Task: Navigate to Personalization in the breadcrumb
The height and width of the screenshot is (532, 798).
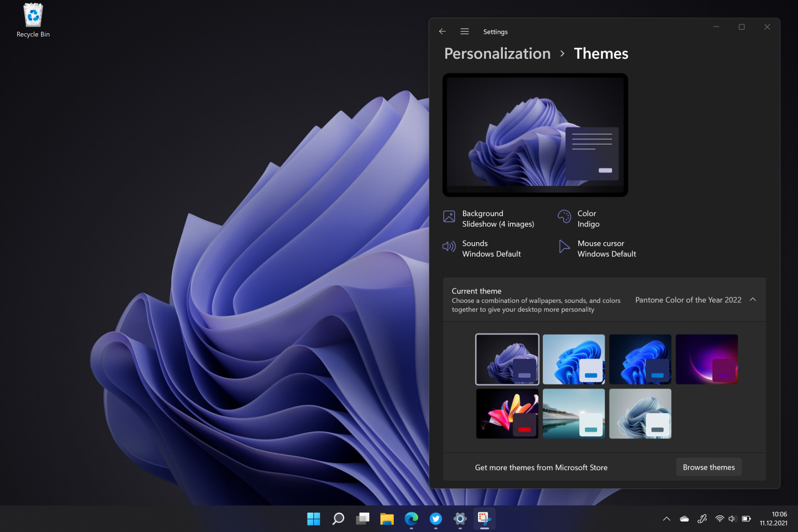Action: 497,54
